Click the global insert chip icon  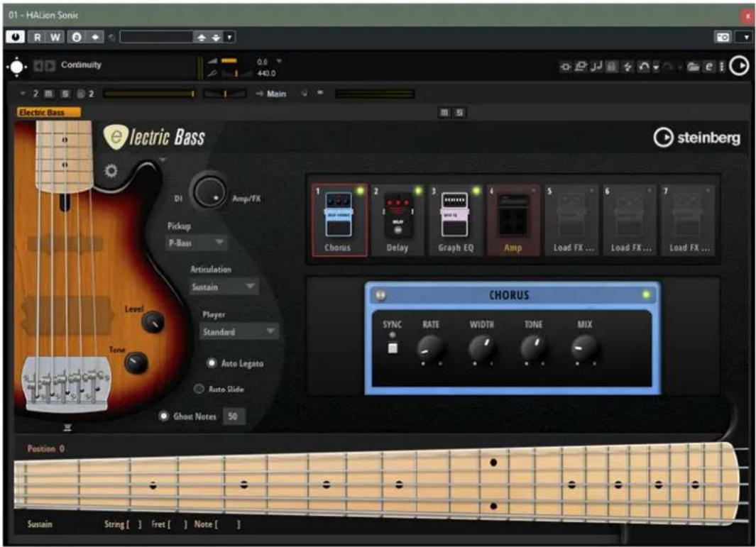pyautogui.click(x=565, y=67)
